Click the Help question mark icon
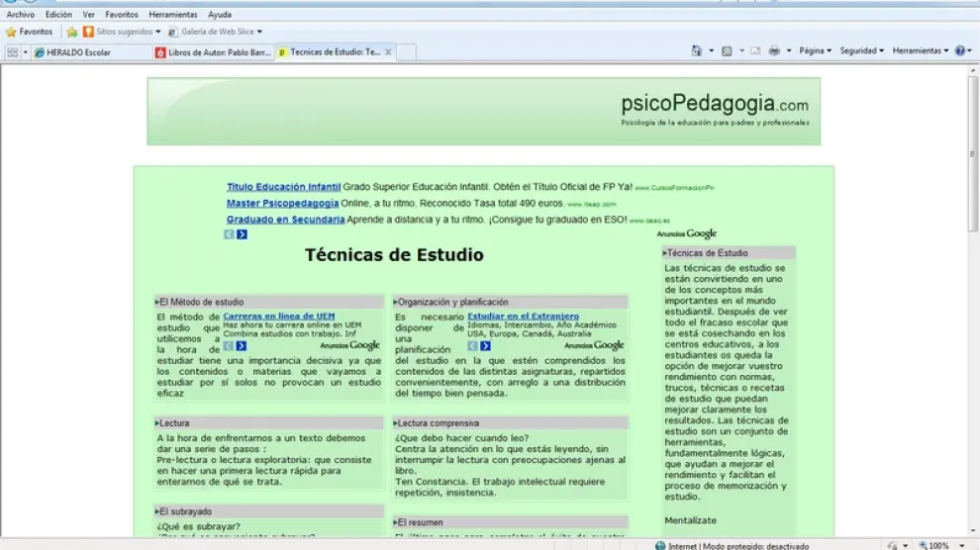 point(959,50)
